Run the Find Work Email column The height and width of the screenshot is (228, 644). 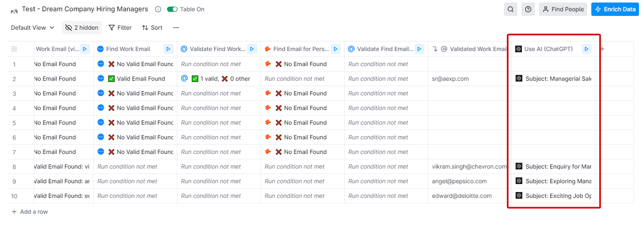(x=169, y=49)
